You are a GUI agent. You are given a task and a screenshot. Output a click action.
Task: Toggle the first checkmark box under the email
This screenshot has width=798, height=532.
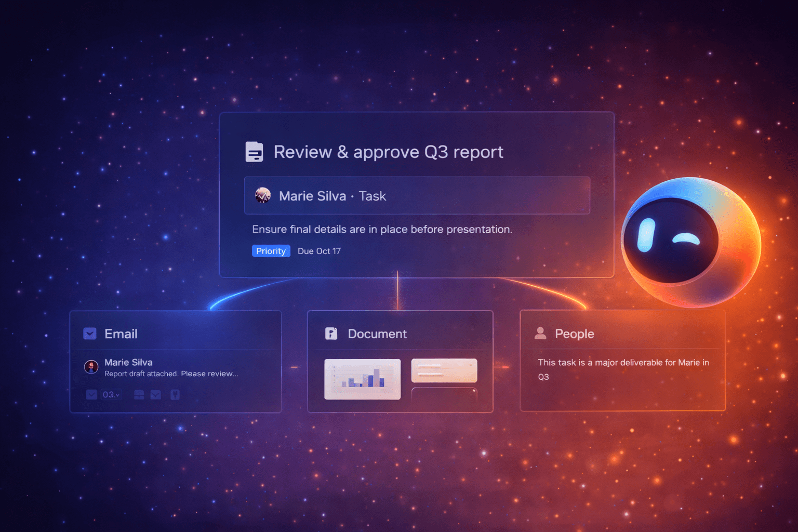91,395
